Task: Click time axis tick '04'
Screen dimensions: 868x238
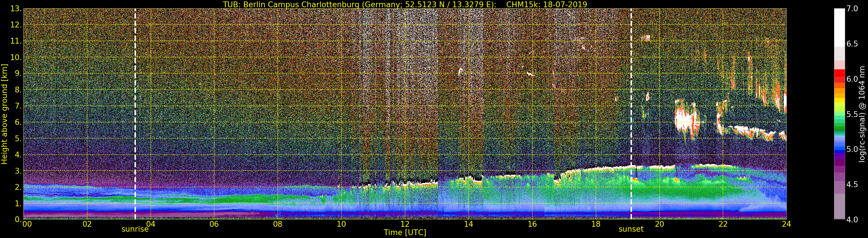Action: point(151,224)
